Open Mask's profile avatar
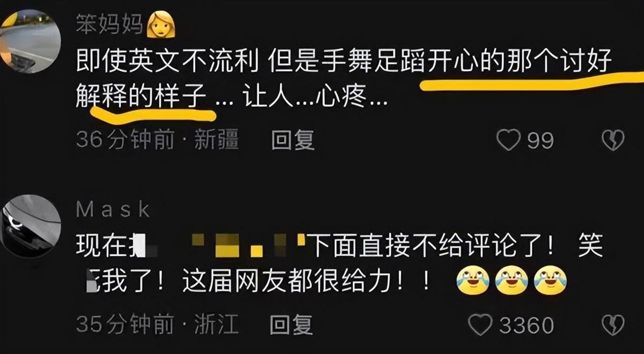The height and width of the screenshot is (354, 644). (x=30, y=225)
